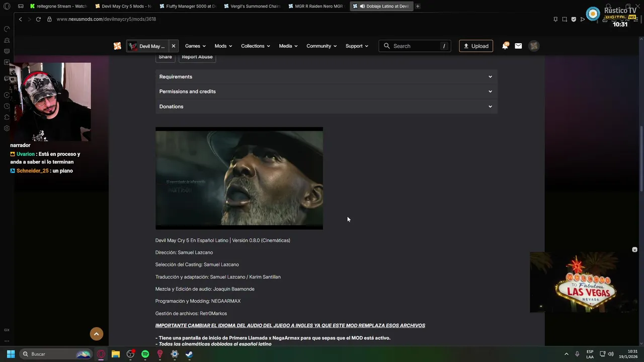Click the IMPORTANTE CAMBIAR EL IDIOMA warning text
644x362 pixels.
tap(290, 325)
